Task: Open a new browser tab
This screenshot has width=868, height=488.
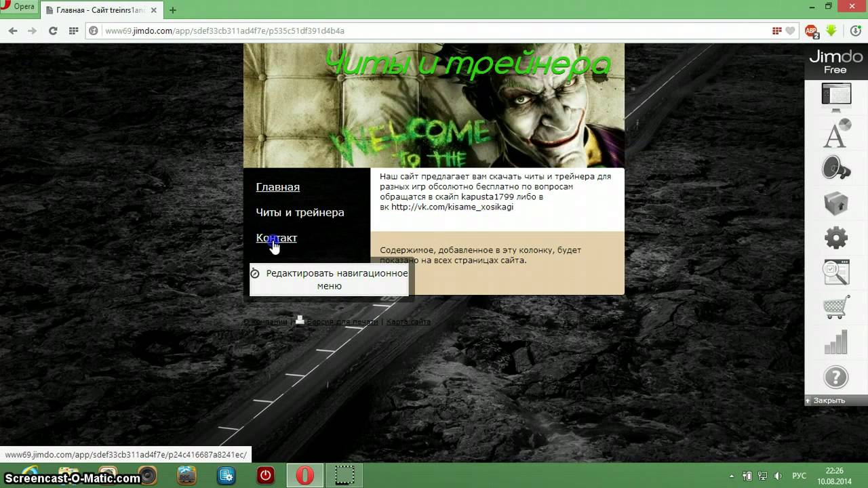Action: [x=173, y=10]
